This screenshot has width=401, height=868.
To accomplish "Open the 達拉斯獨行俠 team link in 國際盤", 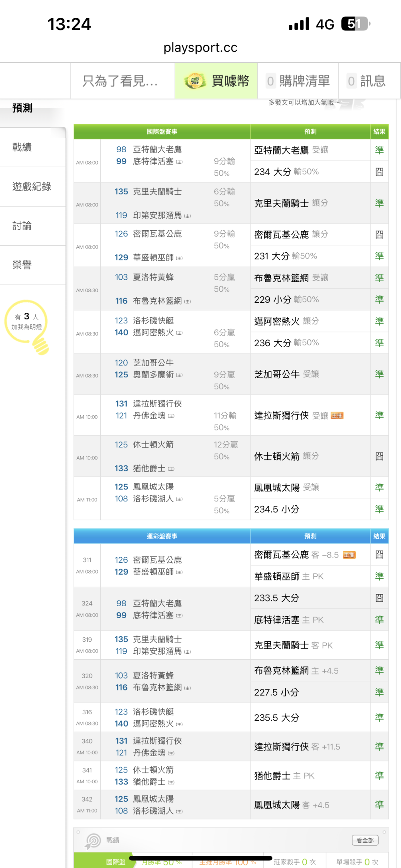I will click(x=157, y=404).
